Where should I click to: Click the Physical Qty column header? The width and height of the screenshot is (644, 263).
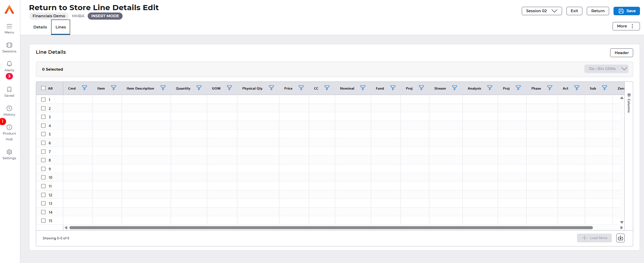252,89
